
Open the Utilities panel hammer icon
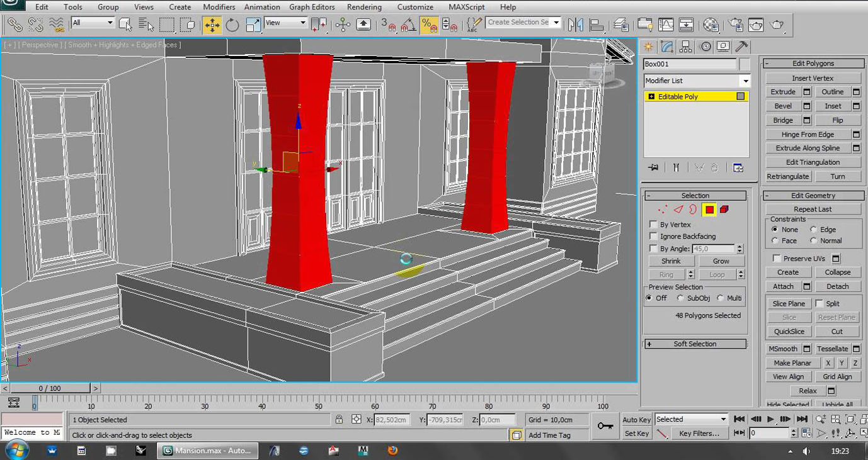(741, 47)
